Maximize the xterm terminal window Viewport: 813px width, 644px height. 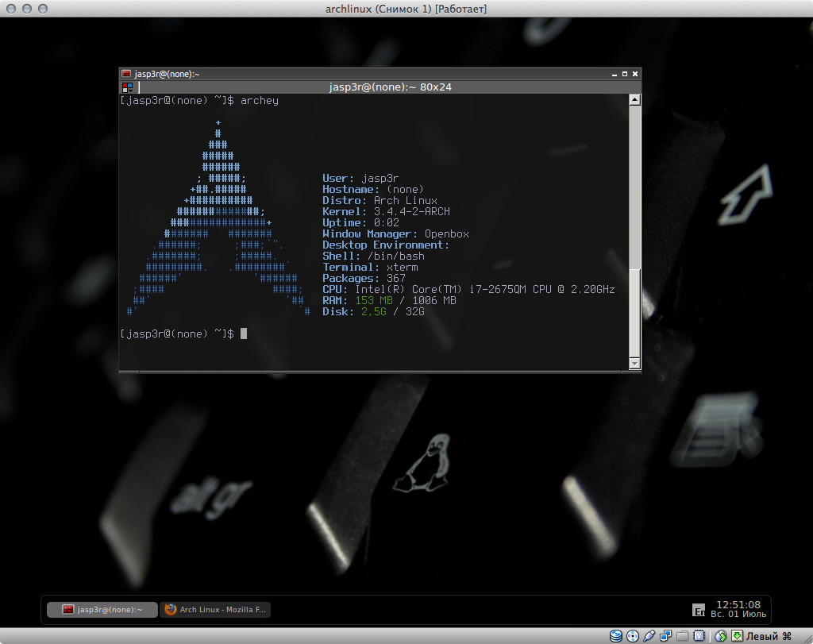[626, 74]
